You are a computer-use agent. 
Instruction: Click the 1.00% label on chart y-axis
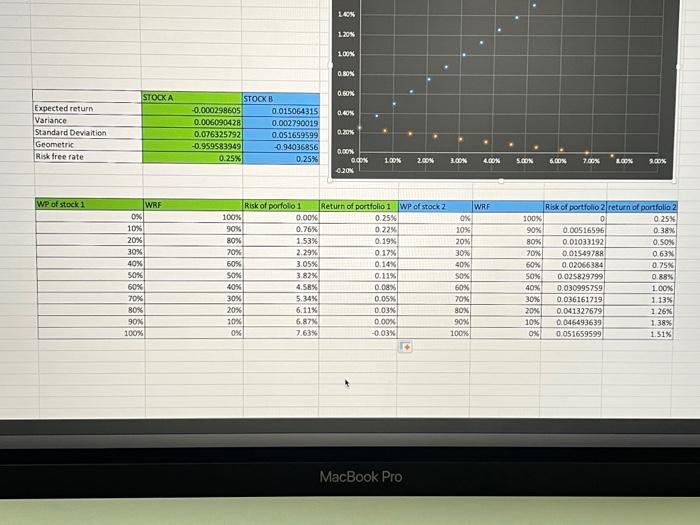346,54
